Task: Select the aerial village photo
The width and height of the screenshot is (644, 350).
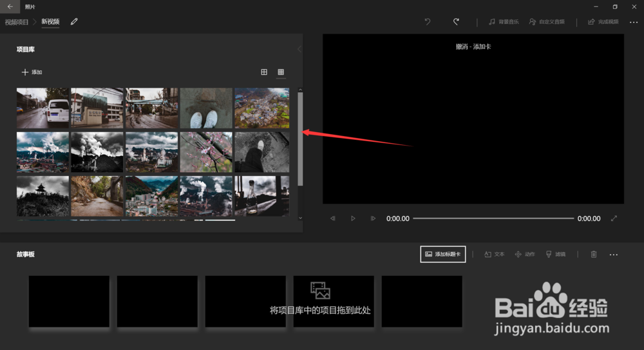Action: coord(262,108)
